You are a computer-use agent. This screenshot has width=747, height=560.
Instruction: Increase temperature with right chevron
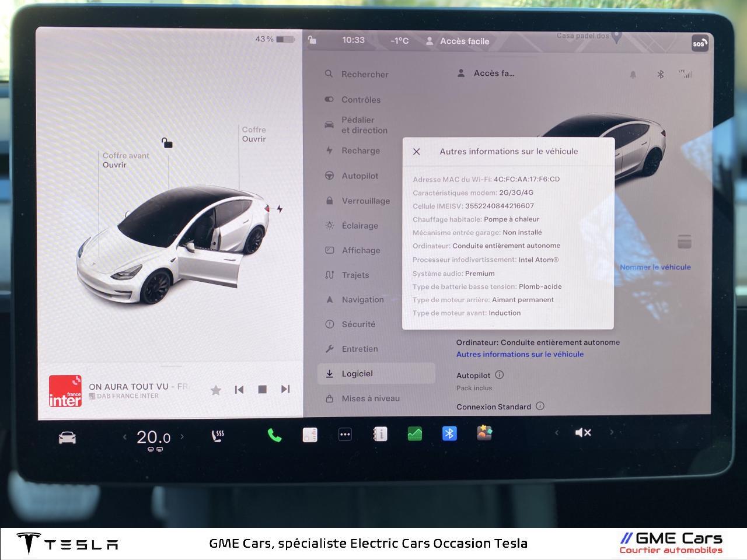coord(182,436)
